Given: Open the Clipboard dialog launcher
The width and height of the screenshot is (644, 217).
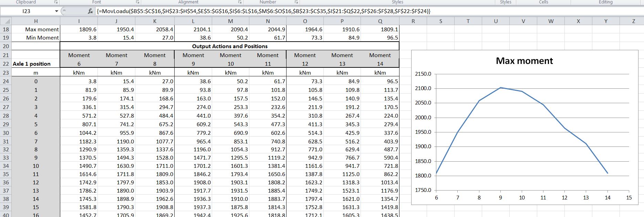Looking at the screenshot, I should 56,2.
